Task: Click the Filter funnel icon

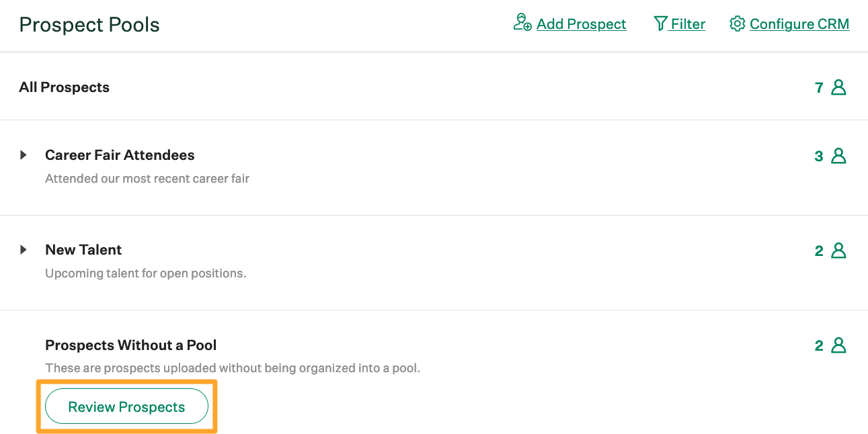Action: (661, 24)
